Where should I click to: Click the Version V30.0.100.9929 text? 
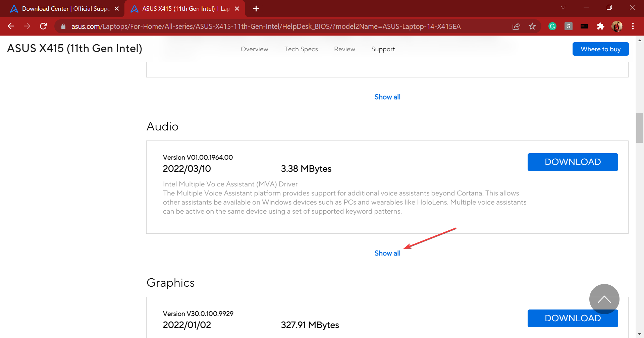point(198,314)
